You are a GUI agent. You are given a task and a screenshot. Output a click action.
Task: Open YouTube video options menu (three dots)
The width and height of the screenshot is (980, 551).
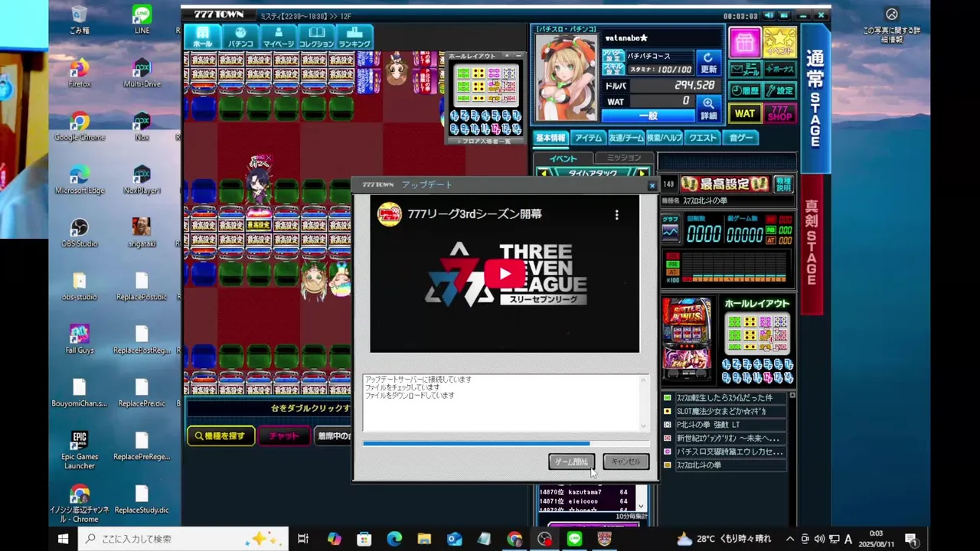[616, 215]
